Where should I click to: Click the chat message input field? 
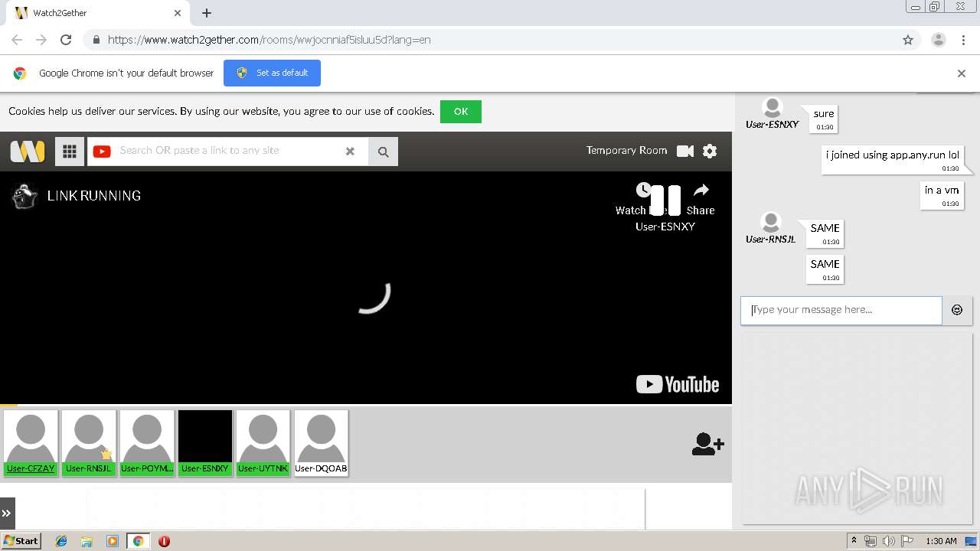[841, 310]
